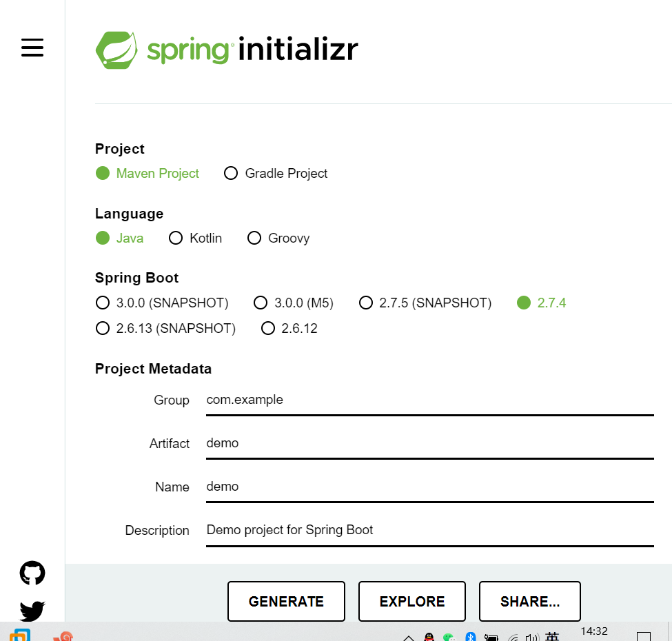Click the GENERATE button
The image size is (672, 641).
pyautogui.click(x=286, y=601)
